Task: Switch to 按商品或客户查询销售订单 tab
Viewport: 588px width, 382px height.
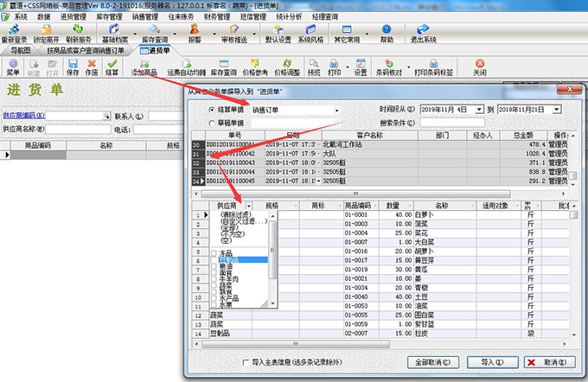Action: point(85,51)
